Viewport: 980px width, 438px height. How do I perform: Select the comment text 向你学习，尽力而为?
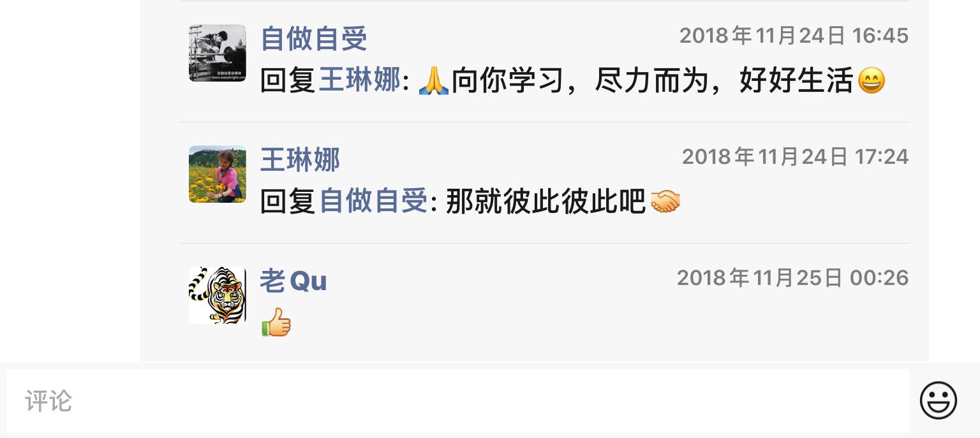click(580, 81)
